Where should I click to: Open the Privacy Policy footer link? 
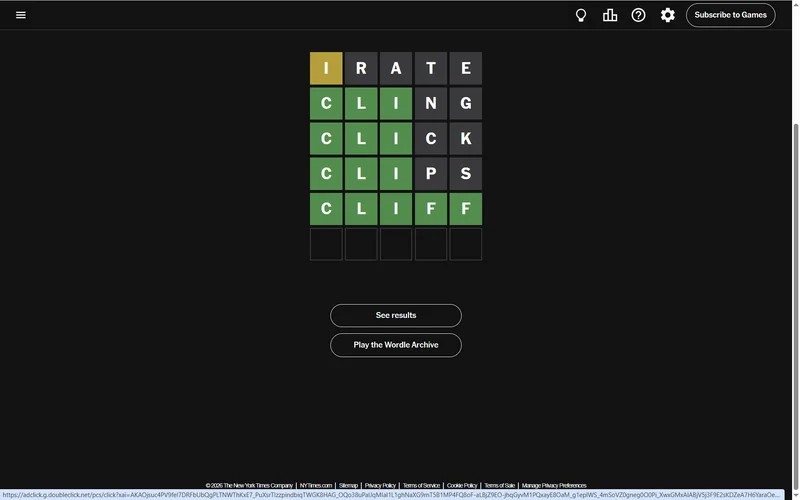pyautogui.click(x=380, y=485)
